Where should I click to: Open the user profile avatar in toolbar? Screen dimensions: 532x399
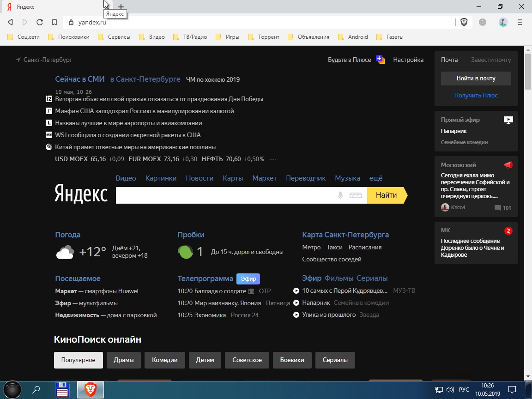503,22
